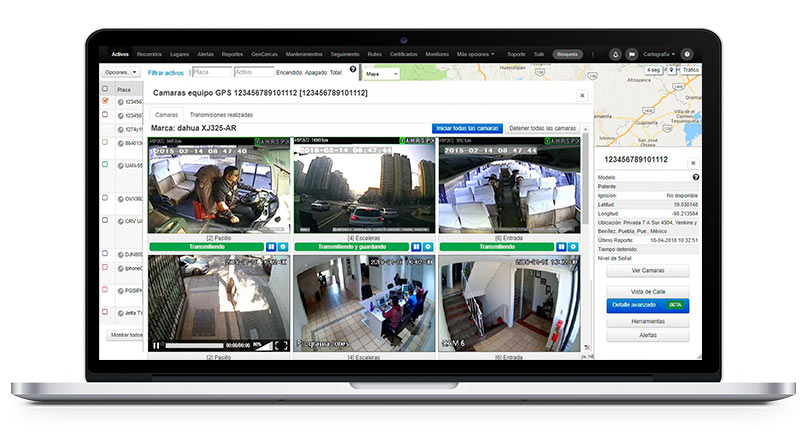Screen dimensions: 801x445
Task: Close the Camaras equipo GPS dialog
Action: click(581, 96)
